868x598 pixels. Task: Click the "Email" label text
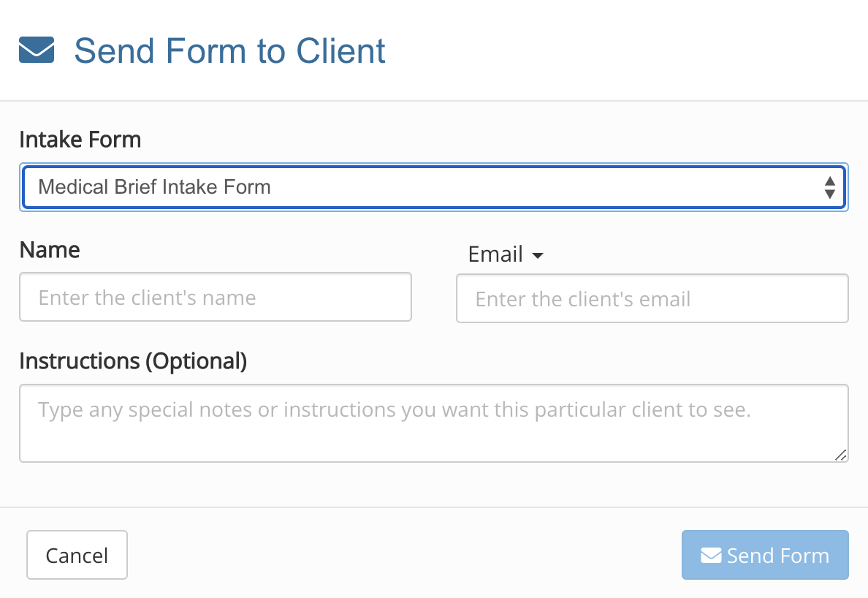pyautogui.click(x=495, y=254)
